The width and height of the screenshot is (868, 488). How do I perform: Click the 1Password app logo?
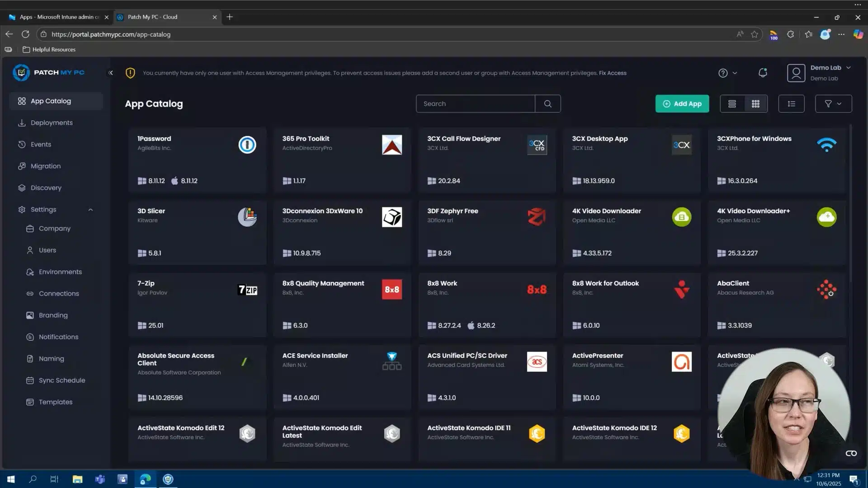point(247,145)
